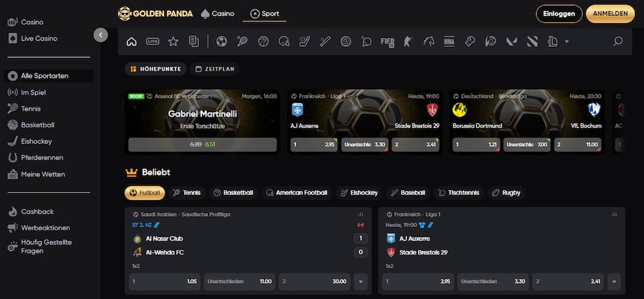Click Gabriel Martinelli boosted odds 6.51
The width and height of the screenshot is (644, 299).
point(202,145)
